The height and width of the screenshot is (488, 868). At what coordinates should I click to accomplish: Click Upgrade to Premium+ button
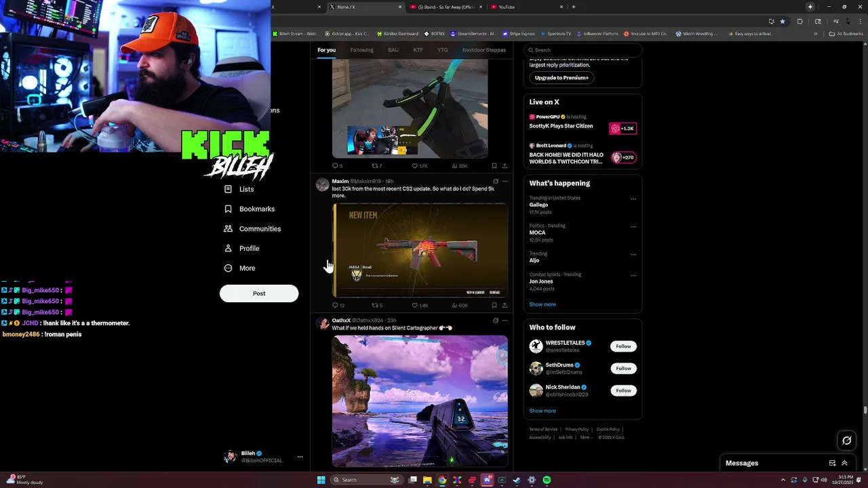pos(561,77)
